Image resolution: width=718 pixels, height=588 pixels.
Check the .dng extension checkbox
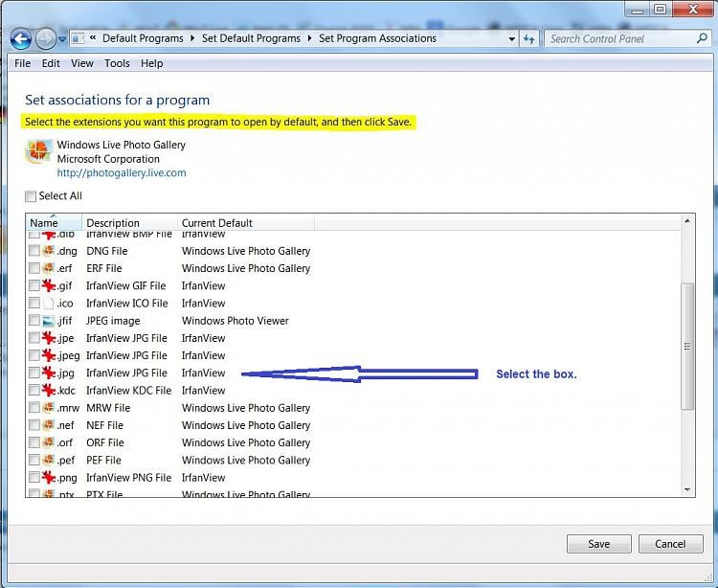34,251
